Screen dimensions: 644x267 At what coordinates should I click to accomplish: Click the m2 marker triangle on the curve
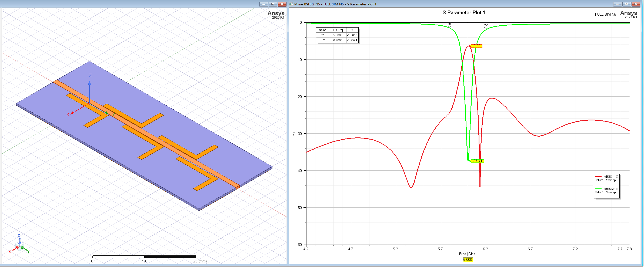click(486, 28)
